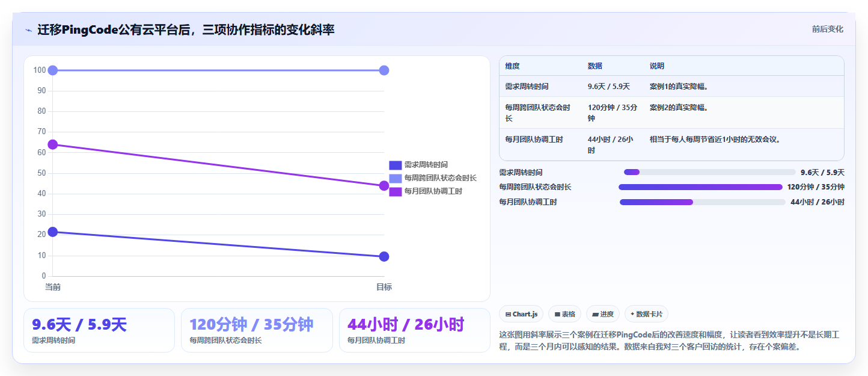Click the page title about PingCode migration
868x376 pixels.
[x=186, y=29]
